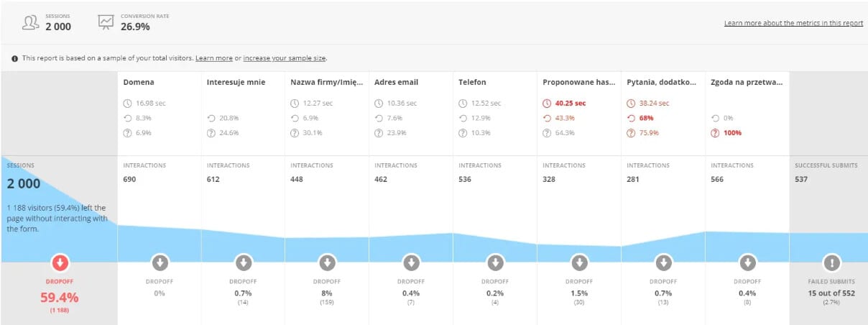Click the sessions people icon at top
The height and width of the screenshot is (325, 868).
click(x=30, y=22)
